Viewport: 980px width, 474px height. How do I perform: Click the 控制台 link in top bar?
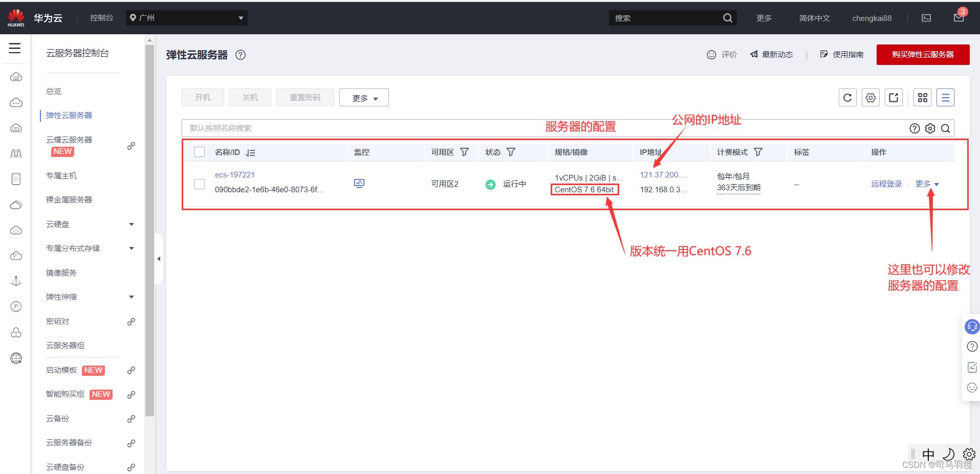[101, 18]
